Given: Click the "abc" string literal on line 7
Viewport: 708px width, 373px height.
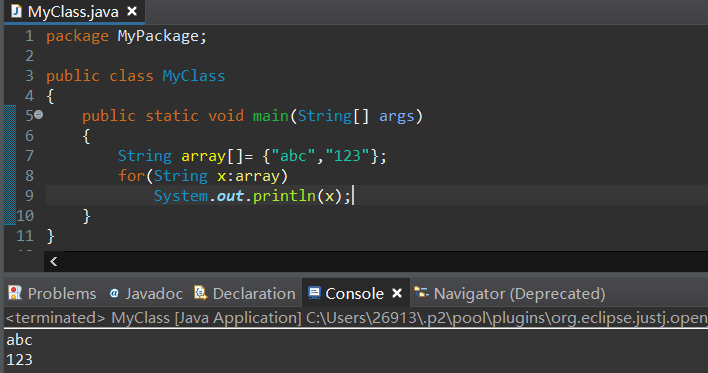Looking at the screenshot, I should [x=293, y=156].
